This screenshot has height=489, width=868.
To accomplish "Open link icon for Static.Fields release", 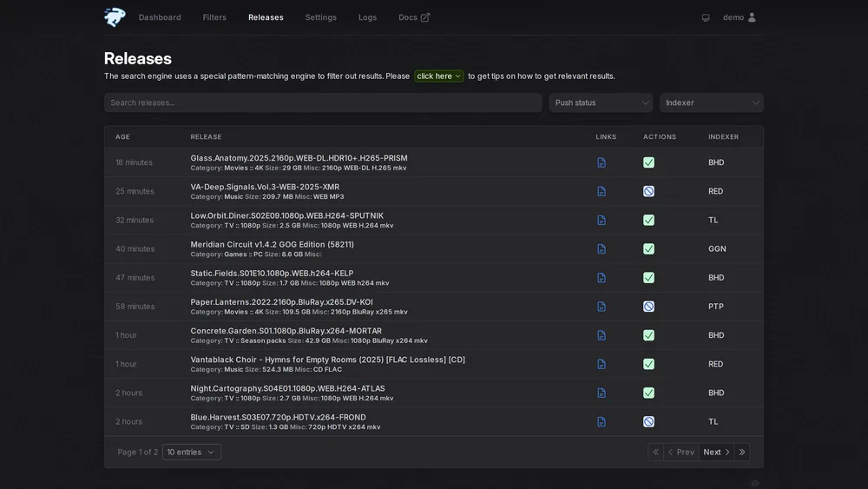I will (x=602, y=277).
